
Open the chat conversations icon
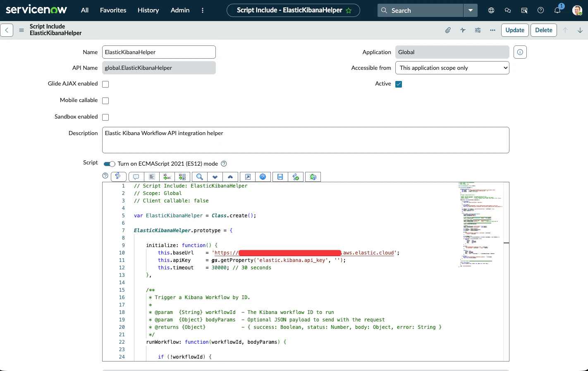[508, 10]
